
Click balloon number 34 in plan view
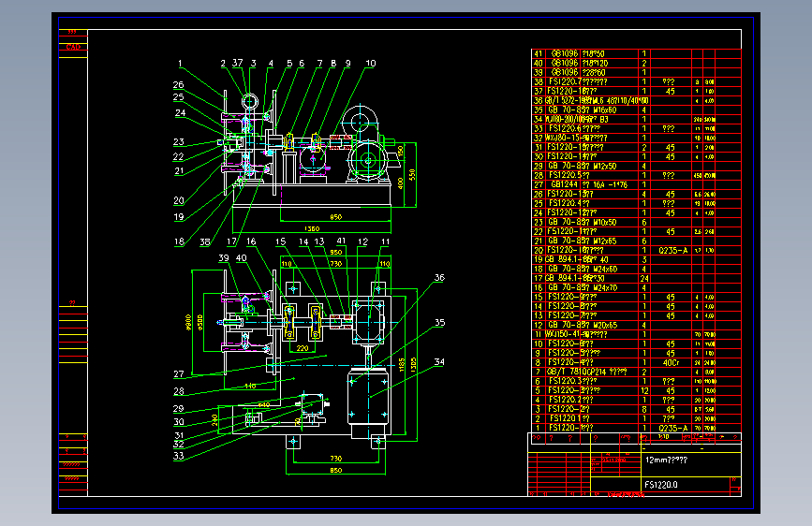coord(439,362)
